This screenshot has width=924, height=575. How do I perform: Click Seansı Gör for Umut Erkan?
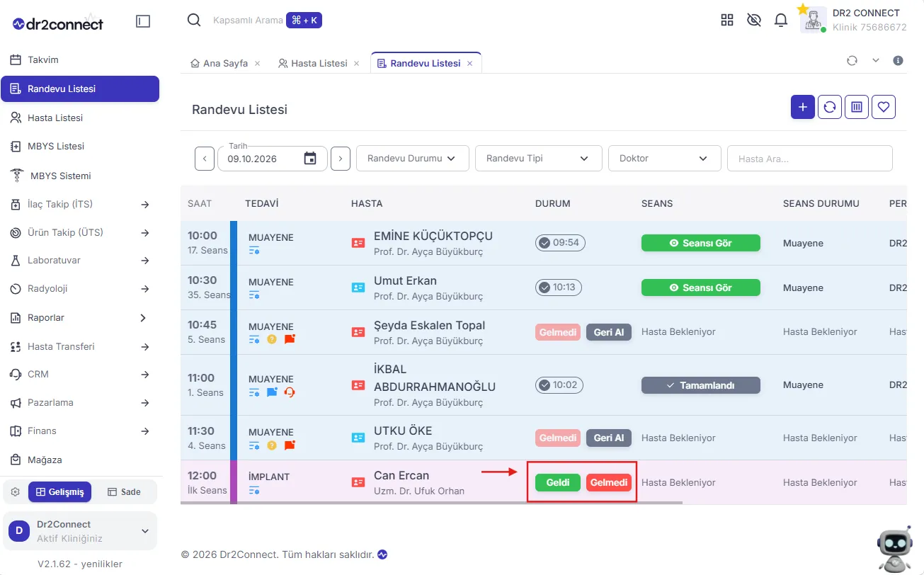[x=701, y=287]
